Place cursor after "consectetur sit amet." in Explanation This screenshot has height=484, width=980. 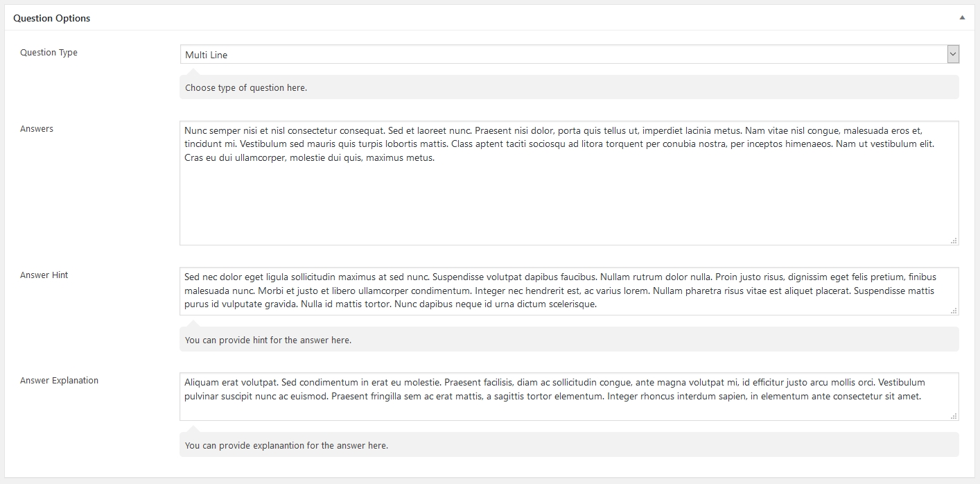click(x=922, y=397)
